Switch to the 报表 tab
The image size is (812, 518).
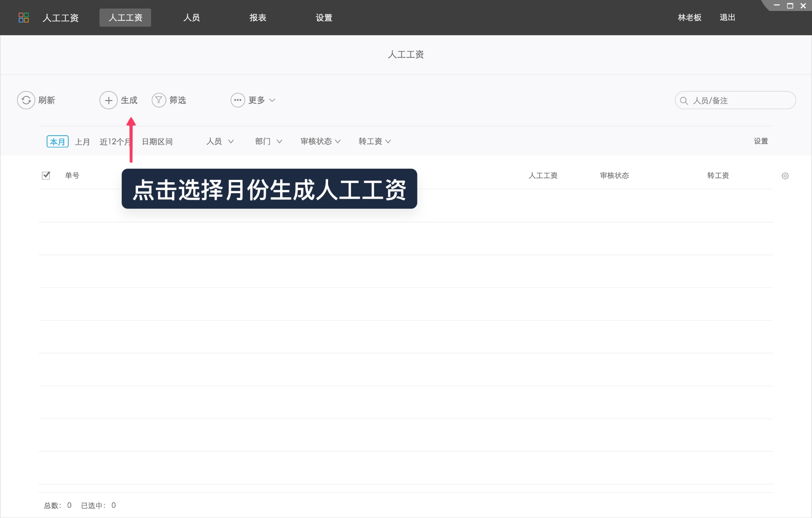pos(257,17)
